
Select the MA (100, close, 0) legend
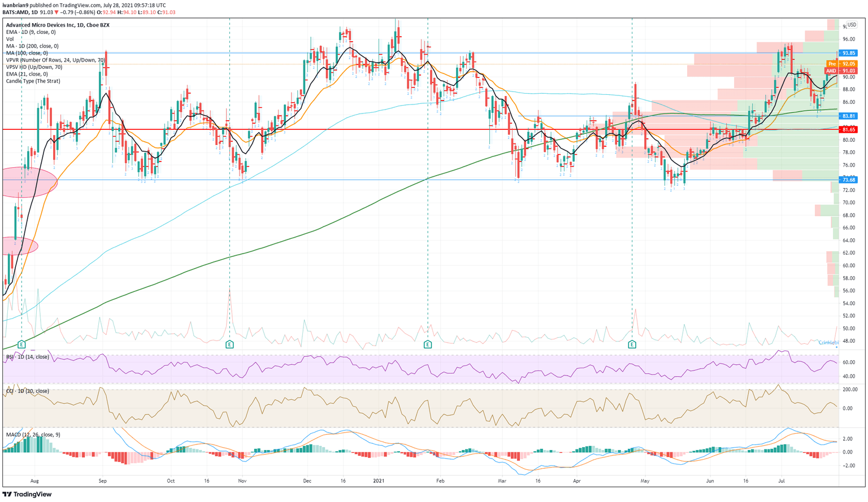pos(27,53)
